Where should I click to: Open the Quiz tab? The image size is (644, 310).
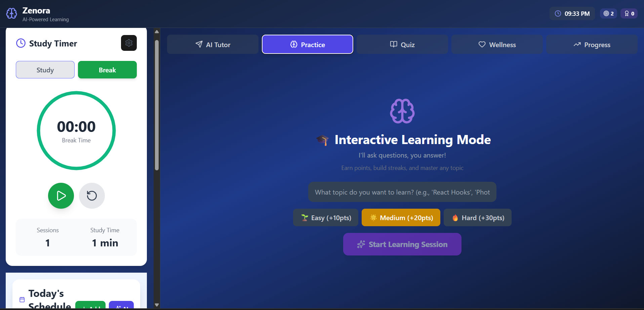[402, 44]
